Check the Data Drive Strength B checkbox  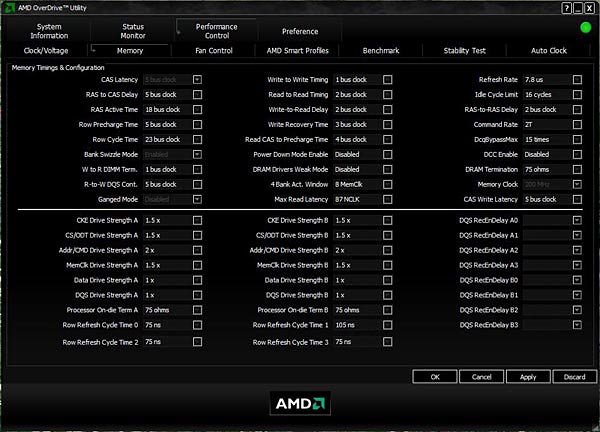coord(388,280)
